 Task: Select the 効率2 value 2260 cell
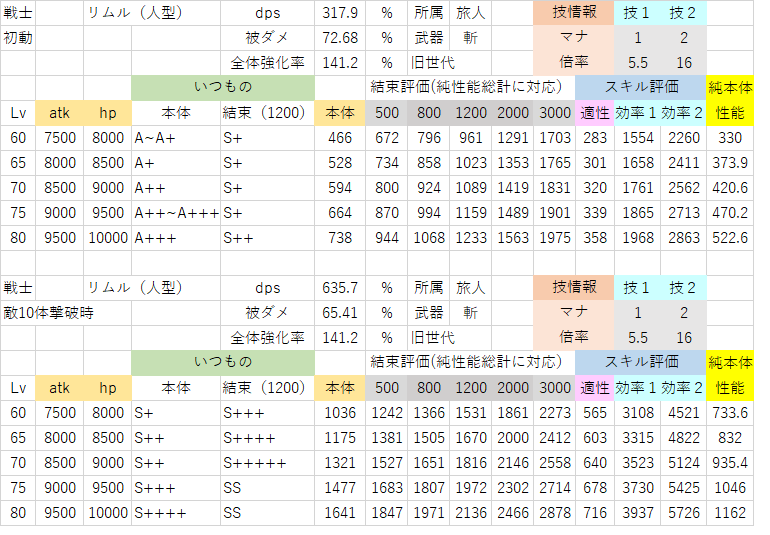[x=684, y=138]
